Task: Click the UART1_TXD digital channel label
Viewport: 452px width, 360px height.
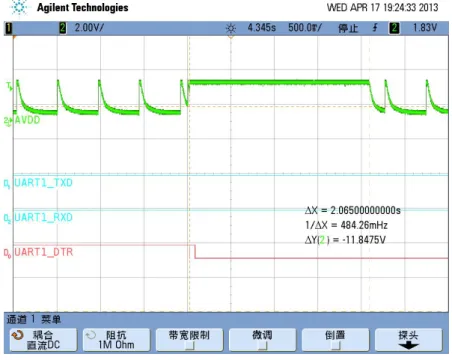Action: pos(43,183)
